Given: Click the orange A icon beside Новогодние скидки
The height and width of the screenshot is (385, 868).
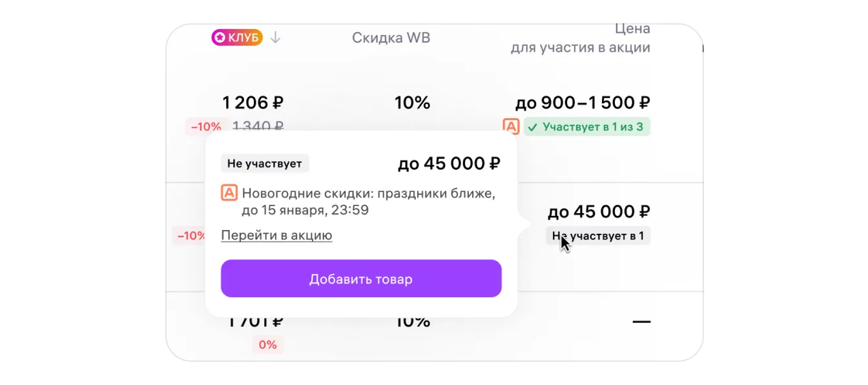Looking at the screenshot, I should tap(229, 193).
